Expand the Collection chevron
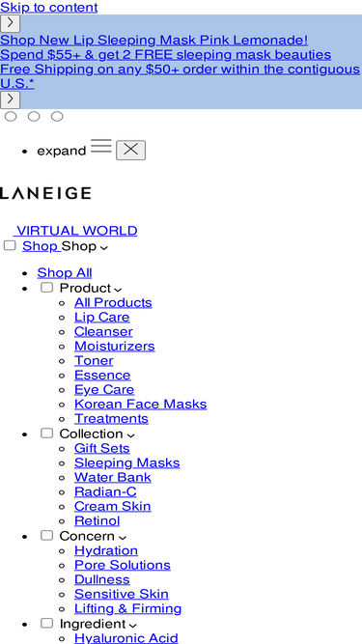362x644 pixels. pyautogui.click(x=130, y=435)
